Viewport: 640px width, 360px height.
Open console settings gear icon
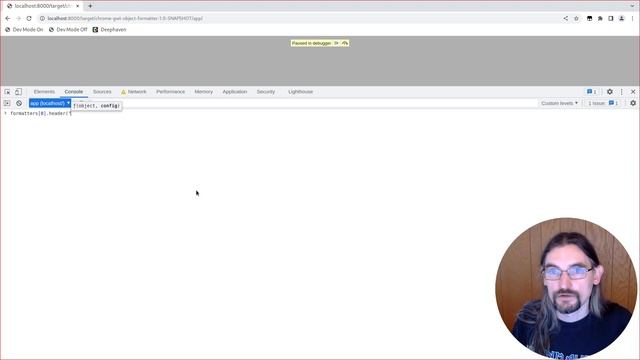[x=633, y=103]
